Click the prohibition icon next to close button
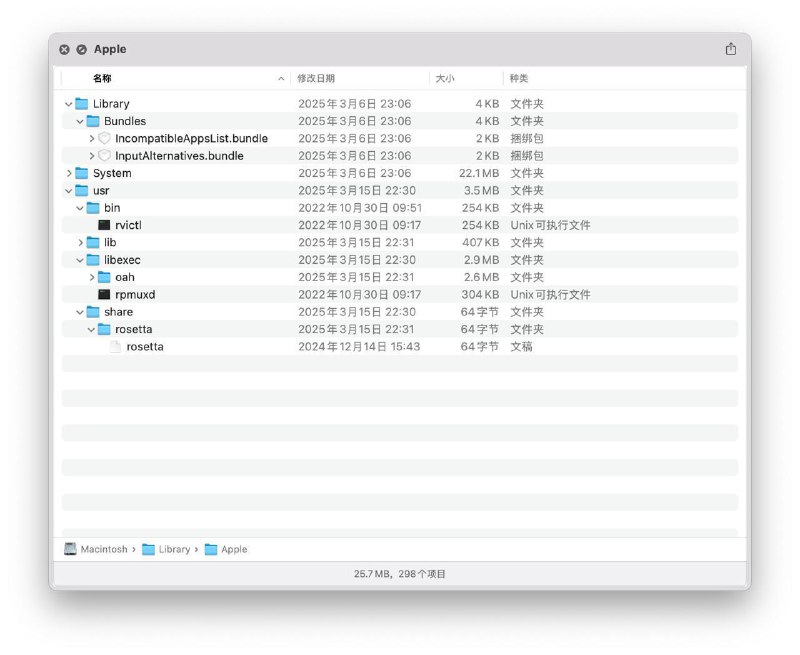Viewport: 800px width, 655px height. tap(81, 49)
